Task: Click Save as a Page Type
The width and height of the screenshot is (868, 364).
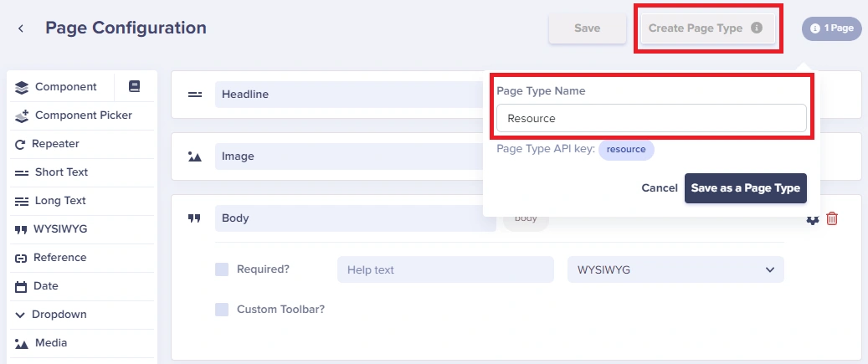Action: coord(745,188)
